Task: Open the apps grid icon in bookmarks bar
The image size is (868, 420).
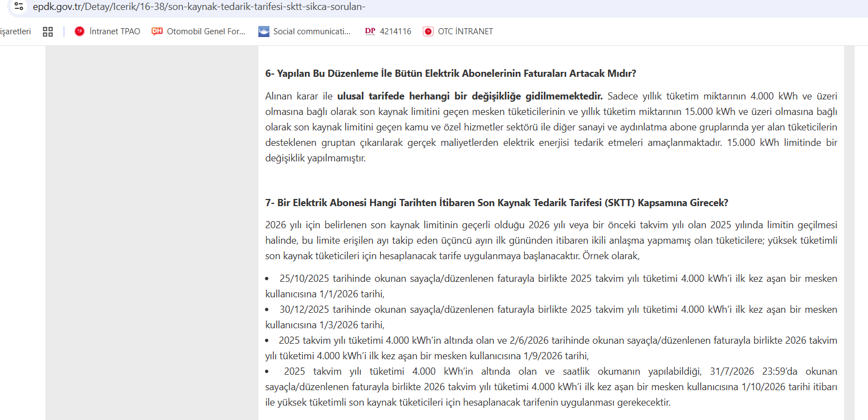Action: point(48,32)
